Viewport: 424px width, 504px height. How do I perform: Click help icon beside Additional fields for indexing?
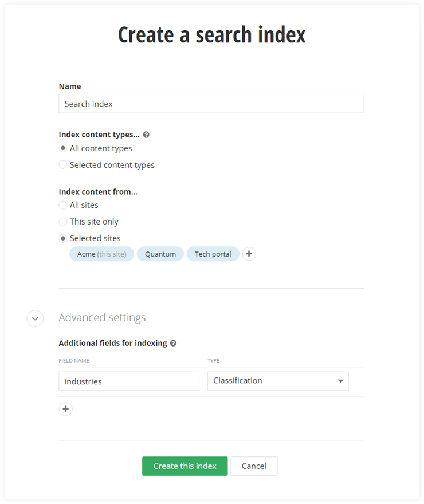pos(173,344)
